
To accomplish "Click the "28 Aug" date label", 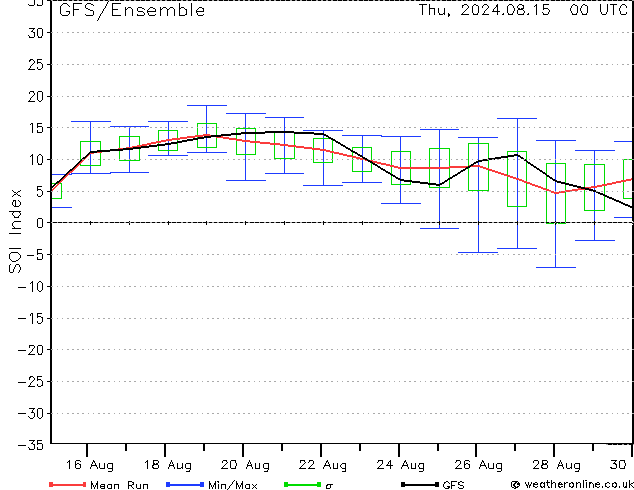I will pos(556,465).
